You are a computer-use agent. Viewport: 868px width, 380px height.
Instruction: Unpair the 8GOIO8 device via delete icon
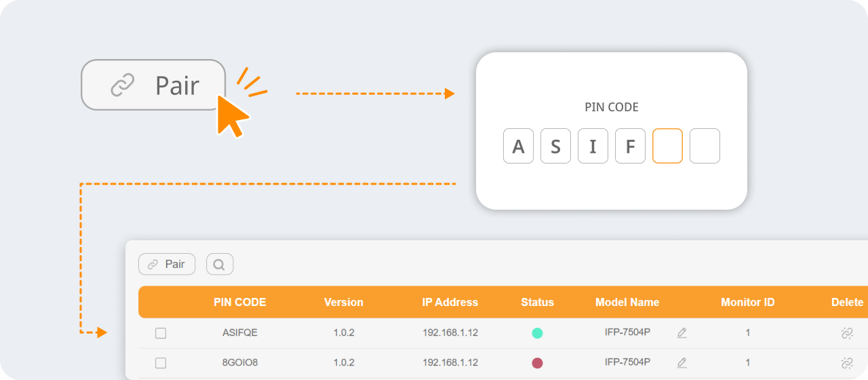(x=846, y=363)
